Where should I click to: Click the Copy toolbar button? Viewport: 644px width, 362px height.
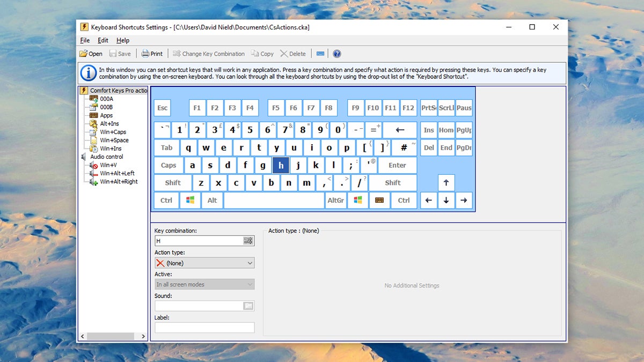(262, 54)
